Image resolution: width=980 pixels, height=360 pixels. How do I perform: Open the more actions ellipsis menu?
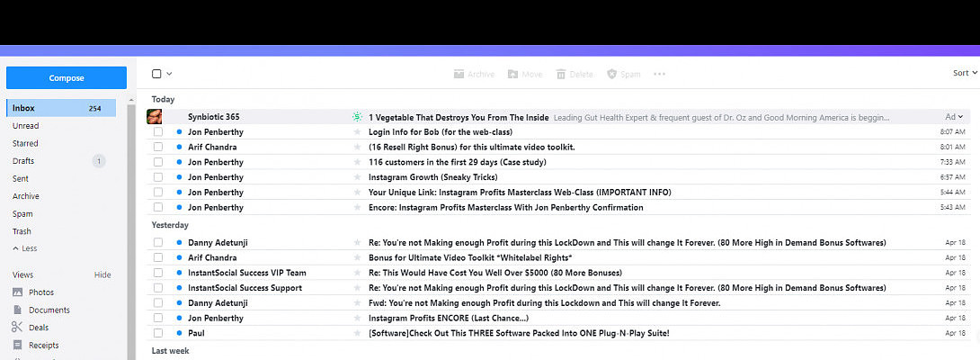click(x=659, y=74)
